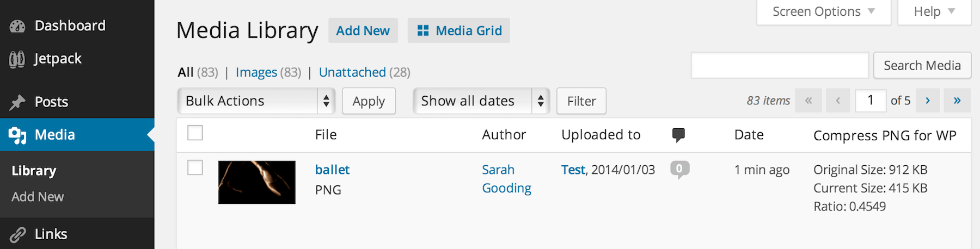The width and height of the screenshot is (980, 249).
Task: Toggle the select-all checkbox in header
Action: point(195,133)
